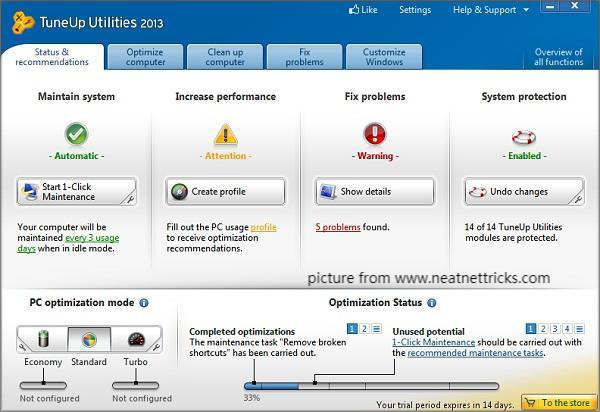
Task: Open Overview of all functions
Action: pyautogui.click(x=559, y=57)
